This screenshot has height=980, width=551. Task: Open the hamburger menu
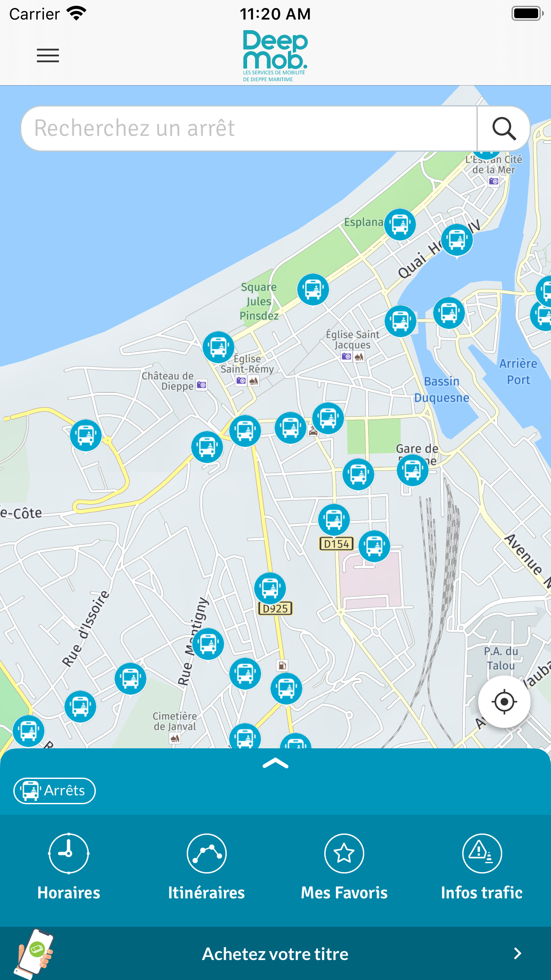(48, 55)
